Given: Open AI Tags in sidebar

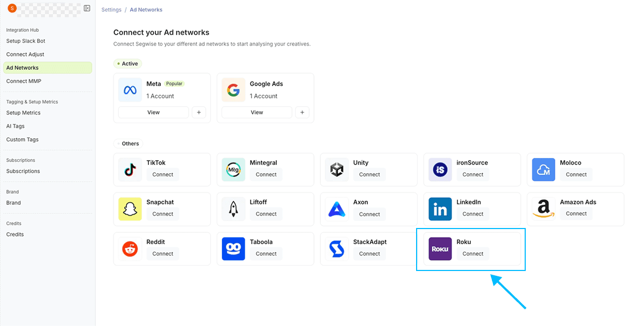Looking at the screenshot, I should tap(15, 126).
